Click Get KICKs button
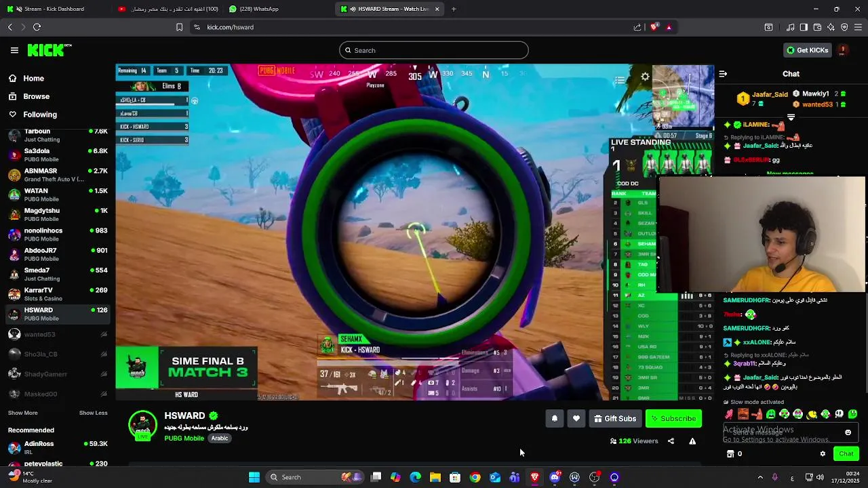 807,50
